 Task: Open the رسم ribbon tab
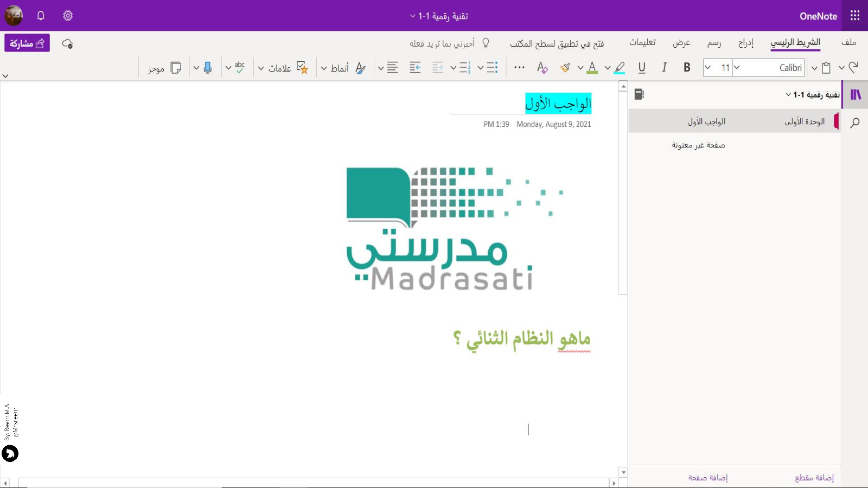tap(714, 43)
